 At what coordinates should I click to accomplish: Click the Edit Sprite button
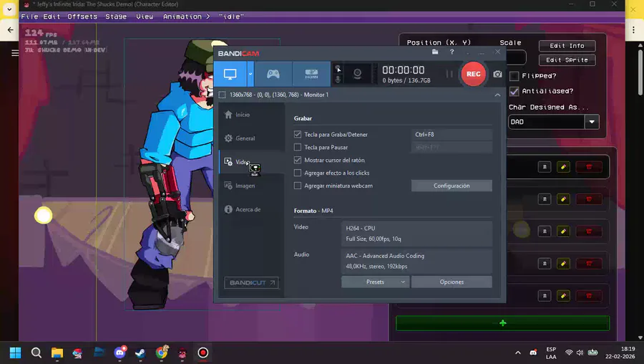tap(567, 60)
